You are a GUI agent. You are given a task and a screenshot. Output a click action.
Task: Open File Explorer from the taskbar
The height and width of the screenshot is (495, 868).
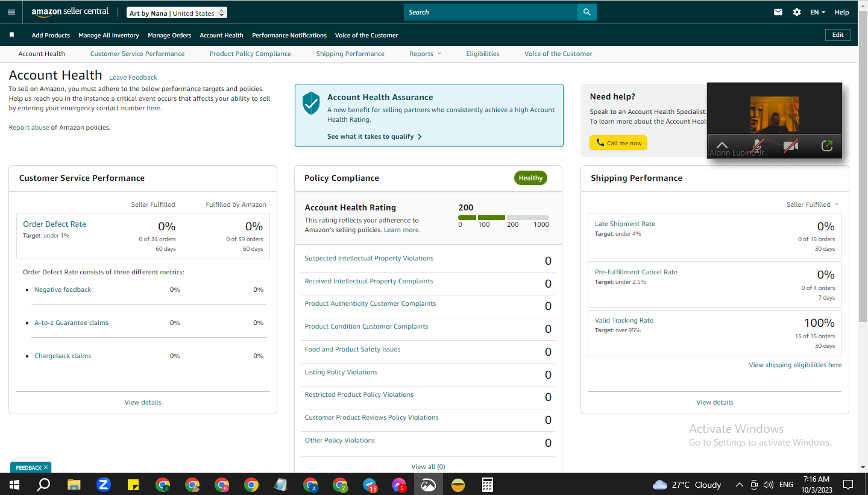pyautogui.click(x=74, y=484)
